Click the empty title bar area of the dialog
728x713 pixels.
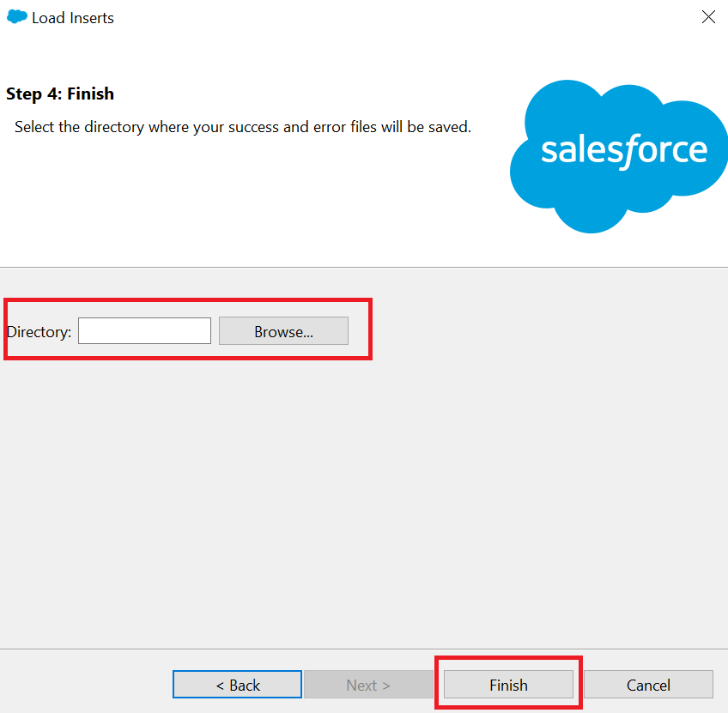pos(404,18)
